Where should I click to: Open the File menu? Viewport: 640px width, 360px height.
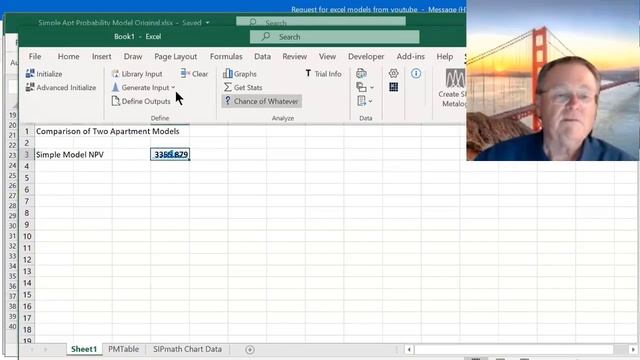click(x=35, y=56)
